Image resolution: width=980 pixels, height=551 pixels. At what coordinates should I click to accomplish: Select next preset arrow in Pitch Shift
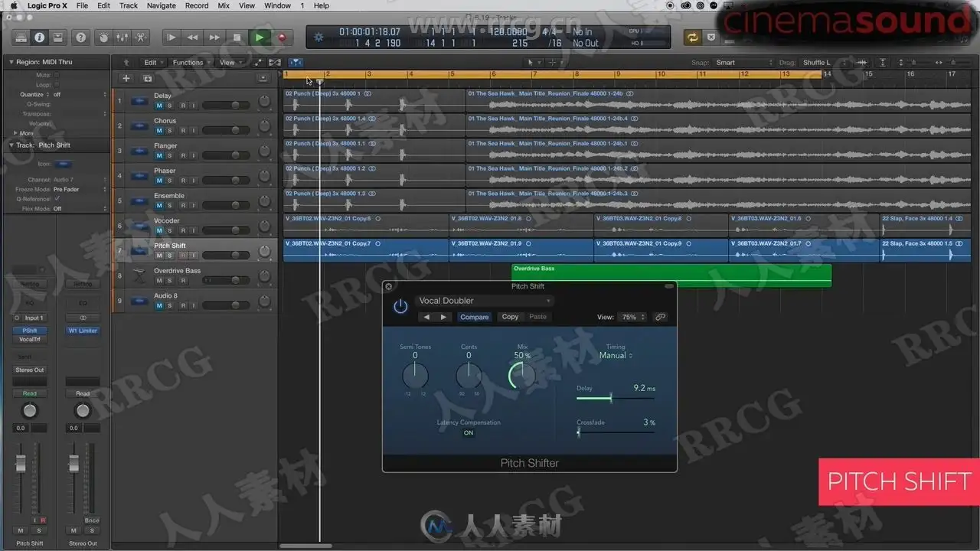pos(443,317)
